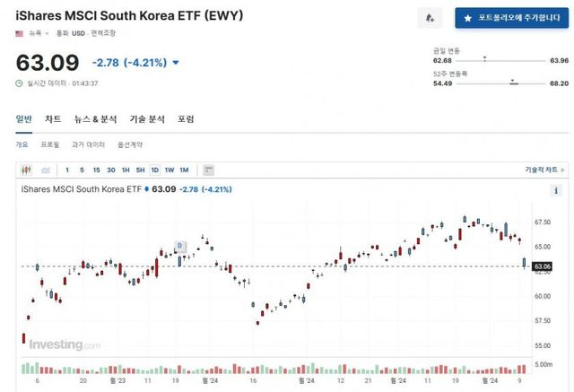
Task: Select the 1D chart interval
Action: tap(154, 170)
